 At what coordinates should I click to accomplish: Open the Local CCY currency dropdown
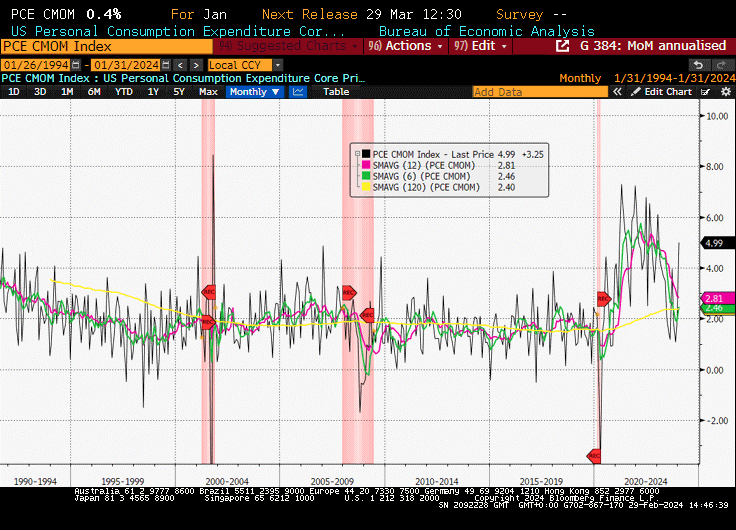(x=239, y=65)
